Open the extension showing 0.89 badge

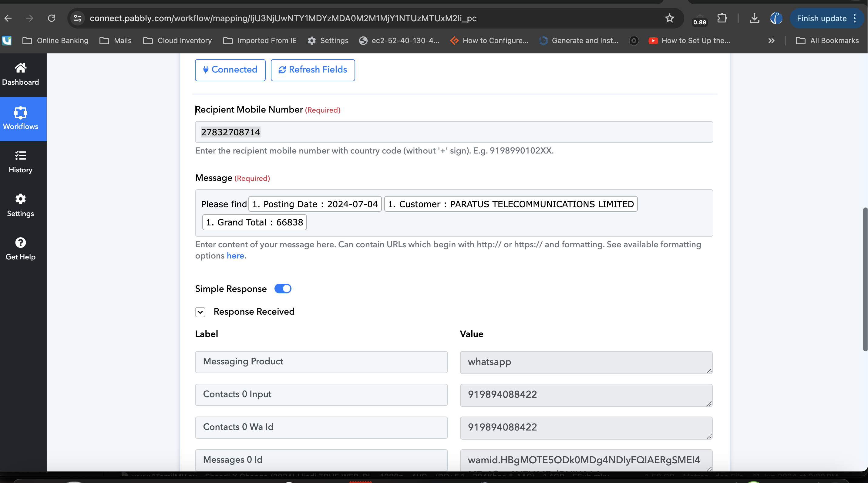click(x=699, y=19)
